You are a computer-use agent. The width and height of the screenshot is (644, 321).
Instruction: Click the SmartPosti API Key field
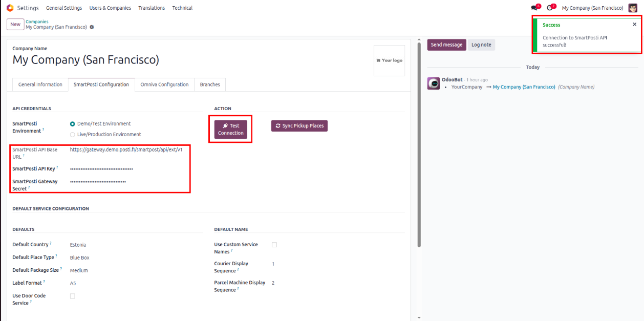[128, 168]
